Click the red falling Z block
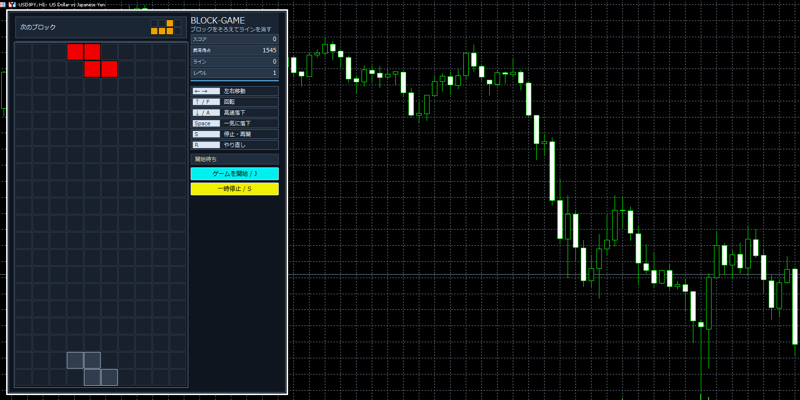 pos(92,61)
